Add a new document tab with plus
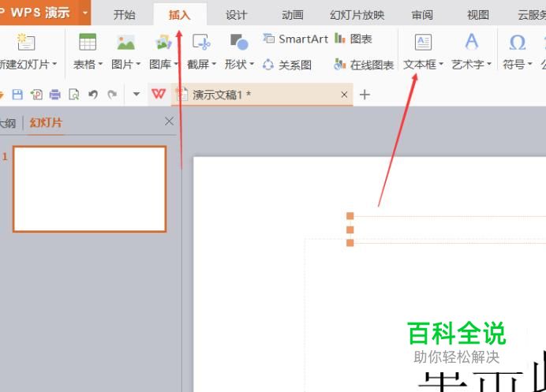Screen dimensions: 546x392 [x=365, y=95]
